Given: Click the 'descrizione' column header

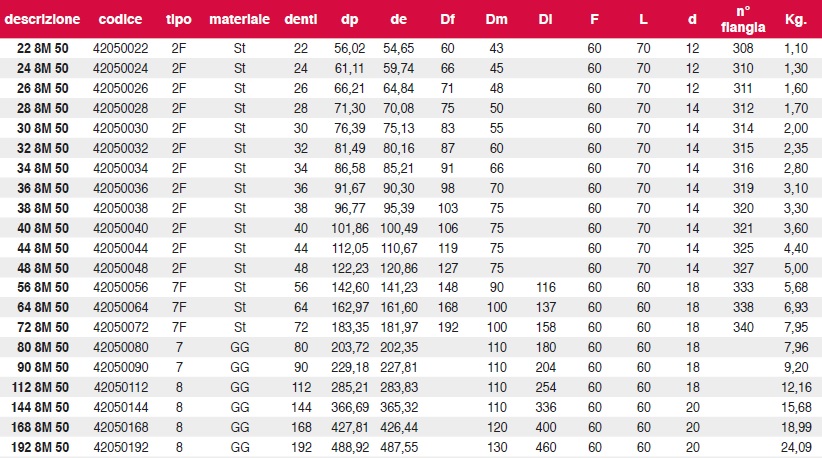Looking at the screenshot, I should click(x=42, y=19).
